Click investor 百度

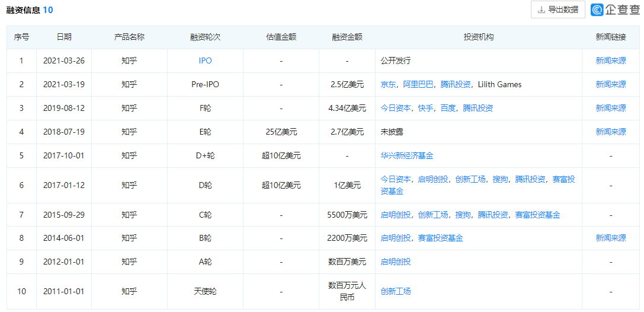448,108
